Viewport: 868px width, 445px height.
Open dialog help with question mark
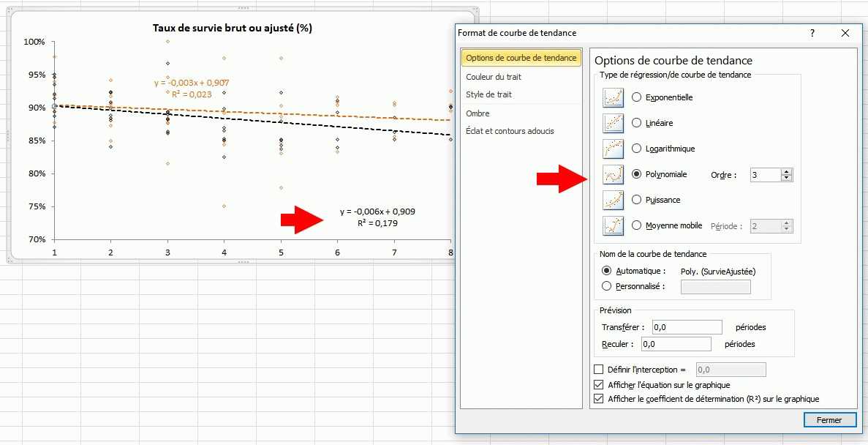(x=812, y=33)
